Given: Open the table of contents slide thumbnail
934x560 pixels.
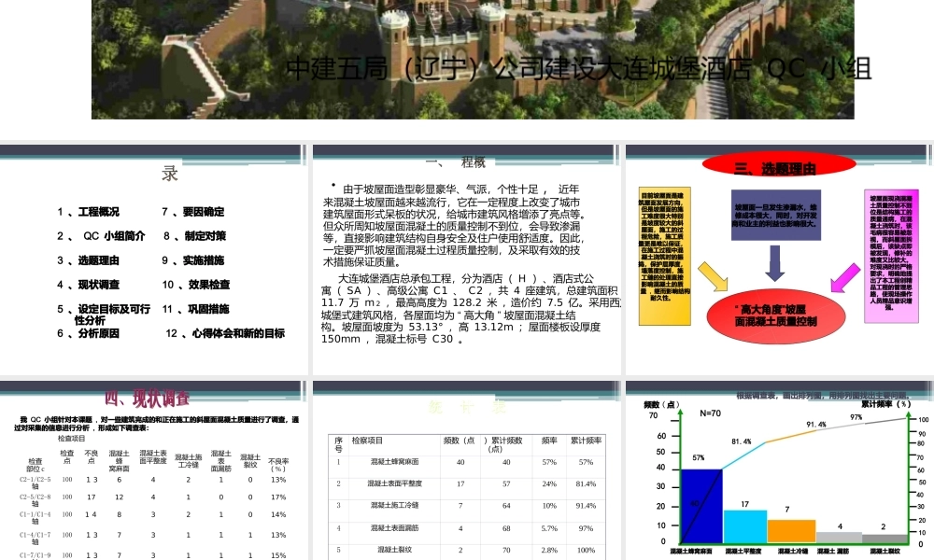Looking at the screenshot, I should (154, 259).
